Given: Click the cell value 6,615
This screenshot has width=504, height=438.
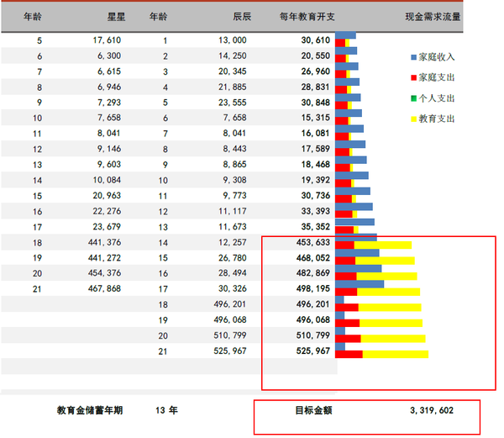Looking at the screenshot, I should click(x=109, y=71).
